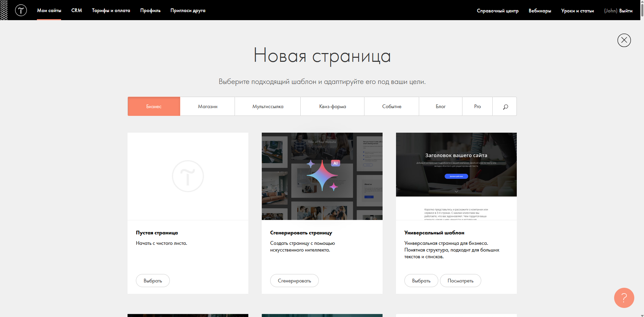Click the Tilda logo in the top bar
Screen dimensions: 644x317
coord(21,10)
